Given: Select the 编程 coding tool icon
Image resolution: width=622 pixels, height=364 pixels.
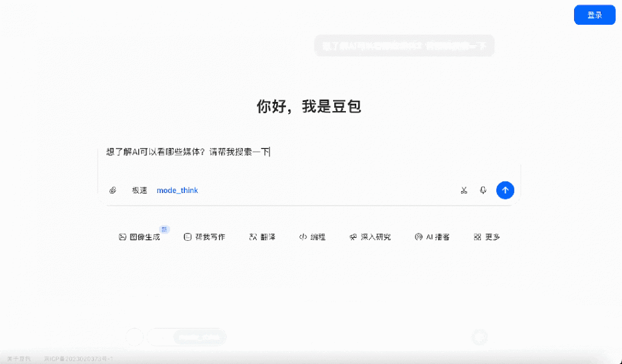Looking at the screenshot, I should coord(313,237).
